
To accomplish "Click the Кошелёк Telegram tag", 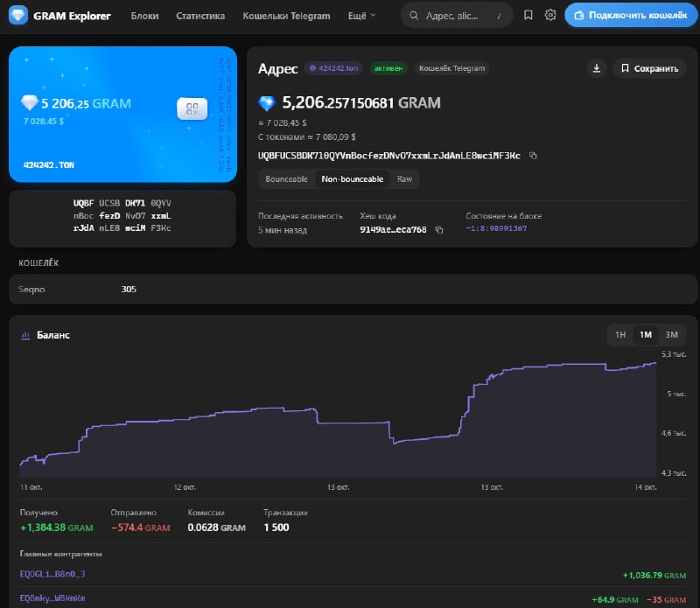I will [x=451, y=68].
